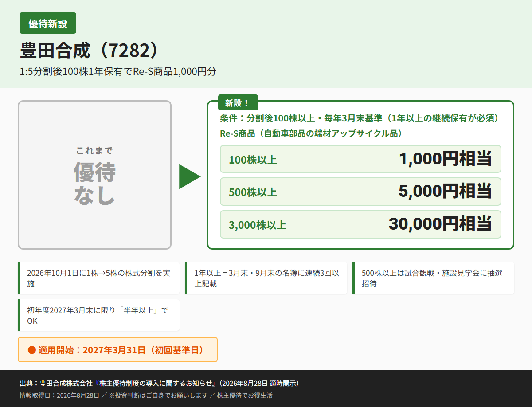Click the 適用開始：2027年3月31日 orange banner

117,350
